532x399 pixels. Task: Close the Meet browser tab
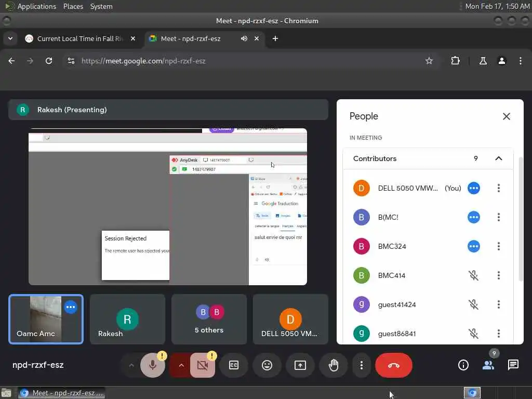[x=257, y=38]
